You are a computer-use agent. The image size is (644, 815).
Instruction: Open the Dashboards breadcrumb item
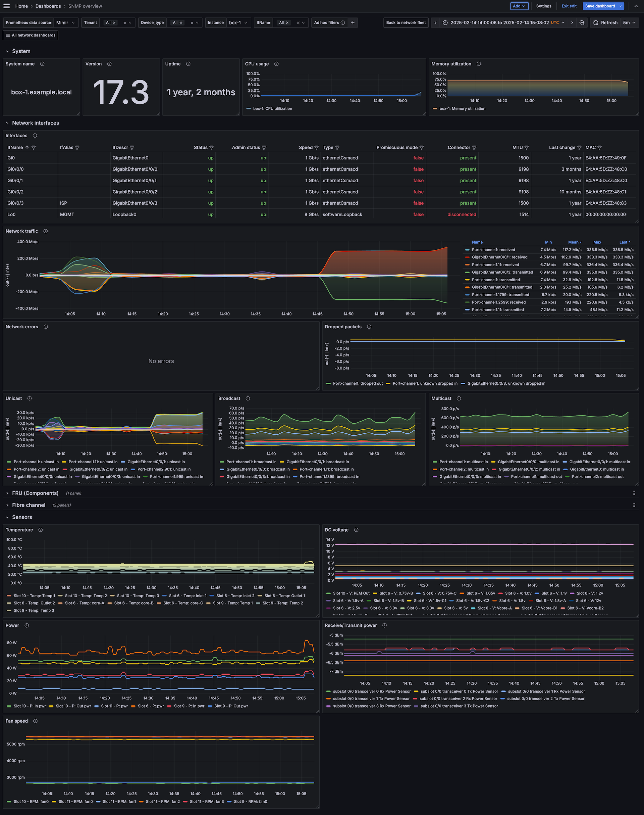coord(48,6)
